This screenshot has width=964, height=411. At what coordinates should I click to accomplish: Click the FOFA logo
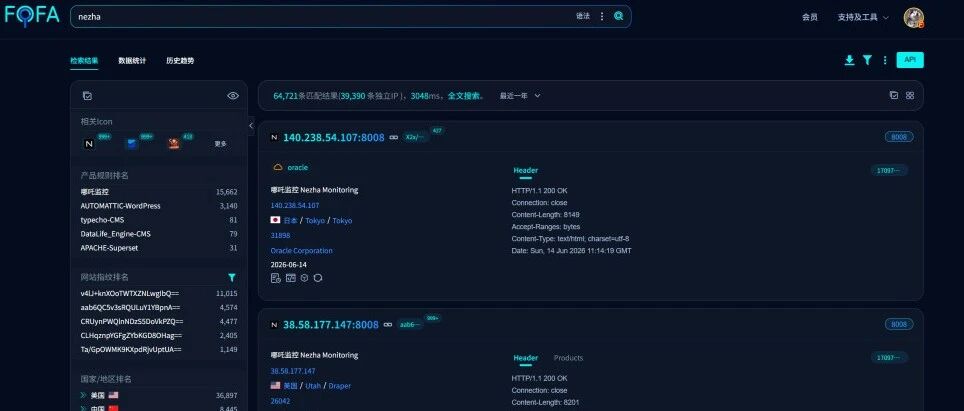pos(32,15)
